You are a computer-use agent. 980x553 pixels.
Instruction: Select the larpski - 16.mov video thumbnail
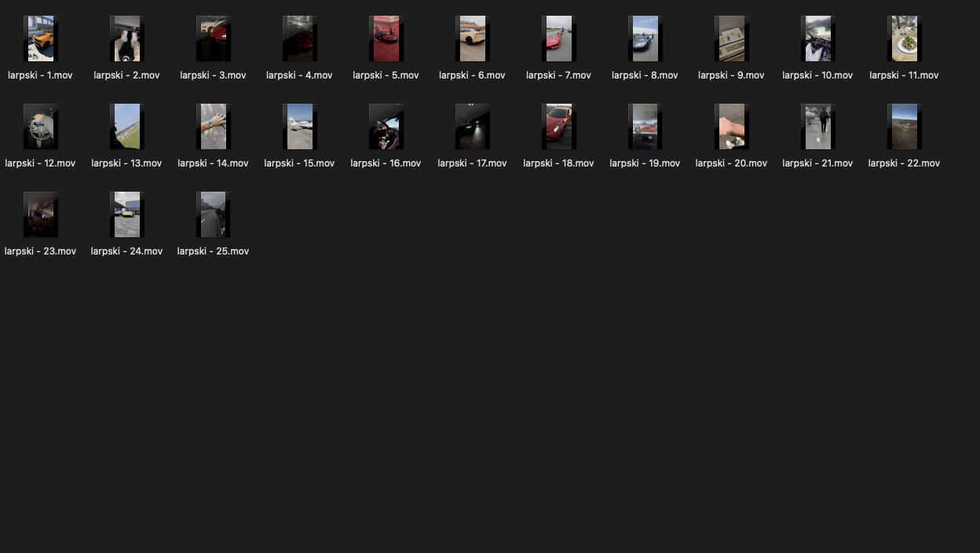point(386,126)
